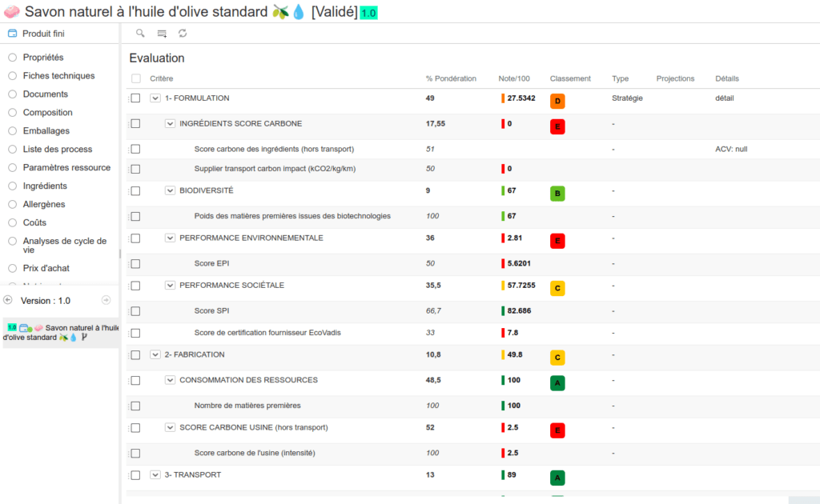The height and width of the screenshot is (504, 820).
Task: Open the Composition section in sidebar
Action: tap(47, 113)
